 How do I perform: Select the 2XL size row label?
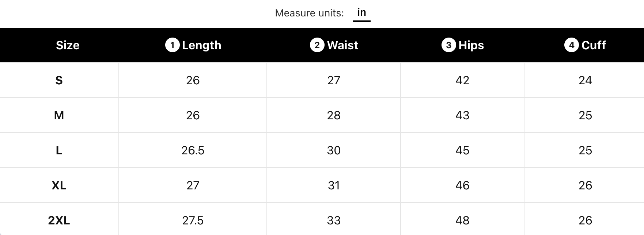(59, 220)
